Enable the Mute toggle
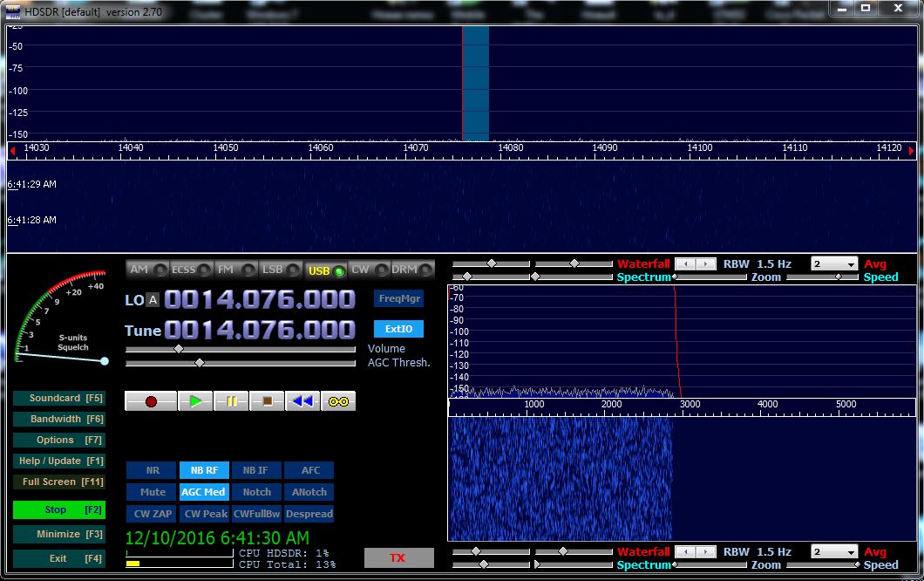The height and width of the screenshot is (581, 924). [x=152, y=492]
